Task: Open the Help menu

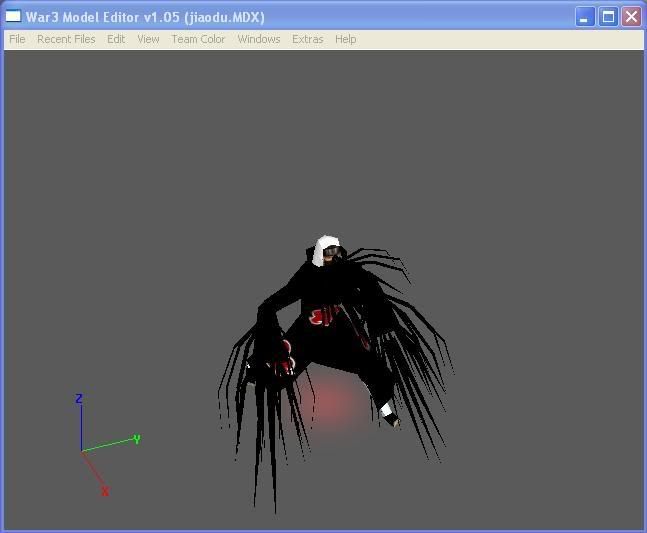Action: coord(345,39)
